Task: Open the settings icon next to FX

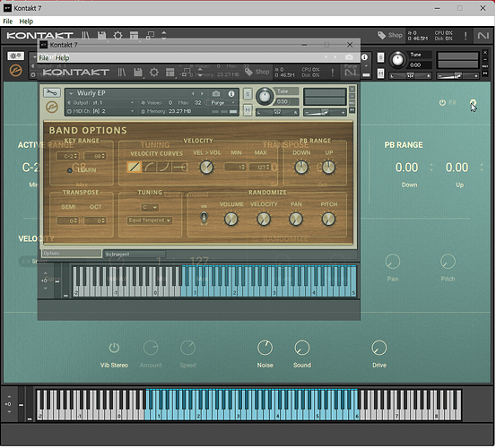Action: click(x=473, y=103)
